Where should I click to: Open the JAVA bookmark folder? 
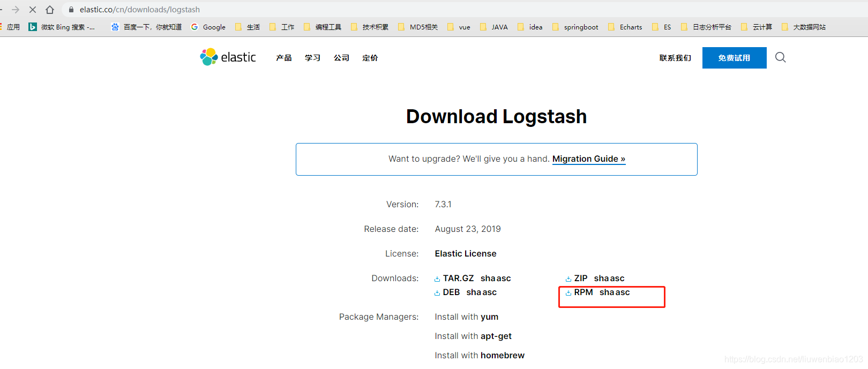coord(494,27)
